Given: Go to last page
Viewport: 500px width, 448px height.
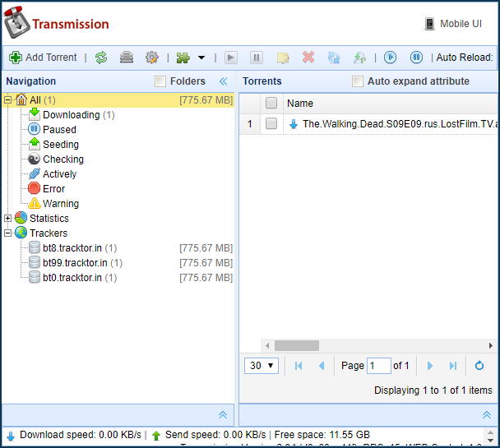Looking at the screenshot, I should [x=453, y=366].
